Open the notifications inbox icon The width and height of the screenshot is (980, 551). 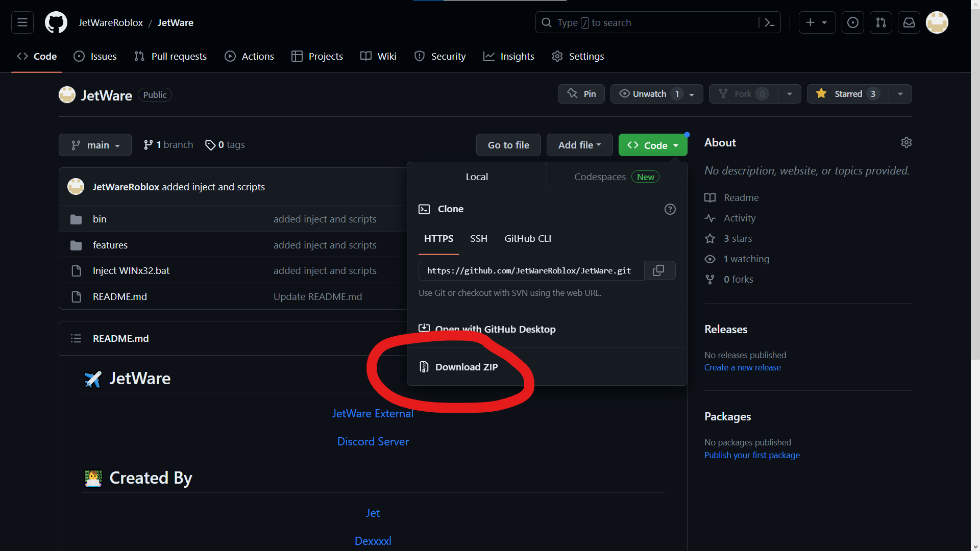(909, 22)
